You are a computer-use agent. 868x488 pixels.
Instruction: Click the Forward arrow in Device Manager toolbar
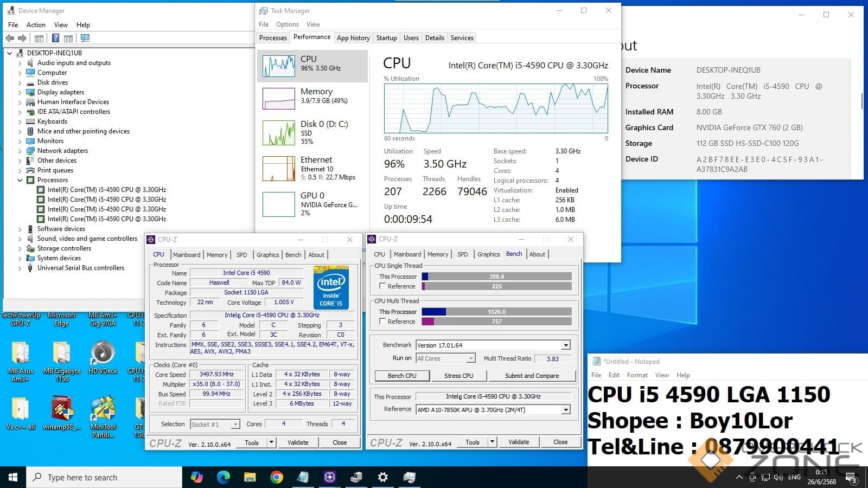(22, 38)
